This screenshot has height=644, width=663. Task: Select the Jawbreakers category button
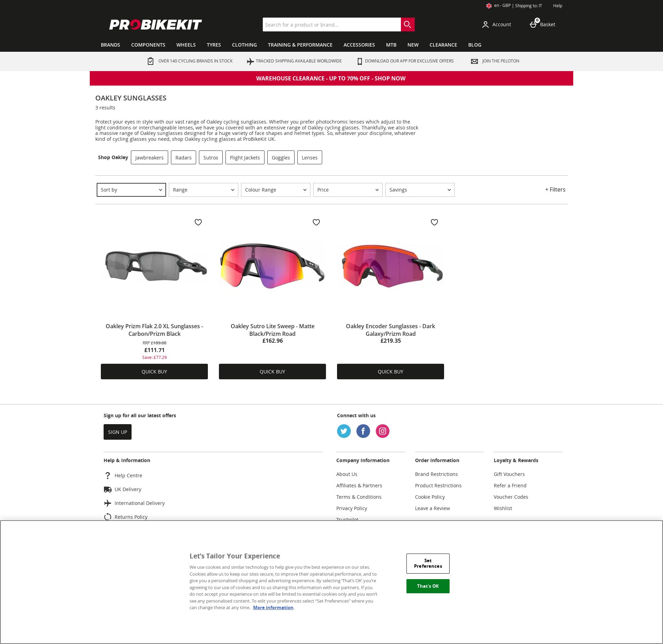(150, 157)
